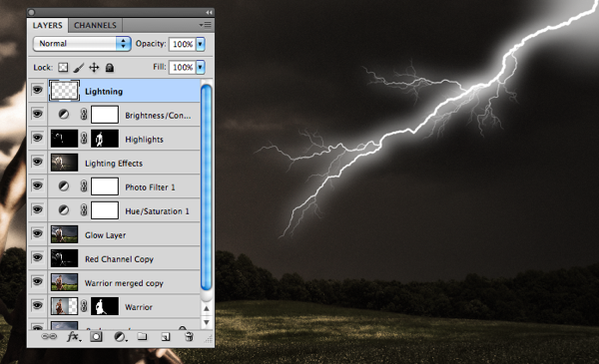
Task: Hide the Photo Filter 1 layer
Action: (x=38, y=185)
